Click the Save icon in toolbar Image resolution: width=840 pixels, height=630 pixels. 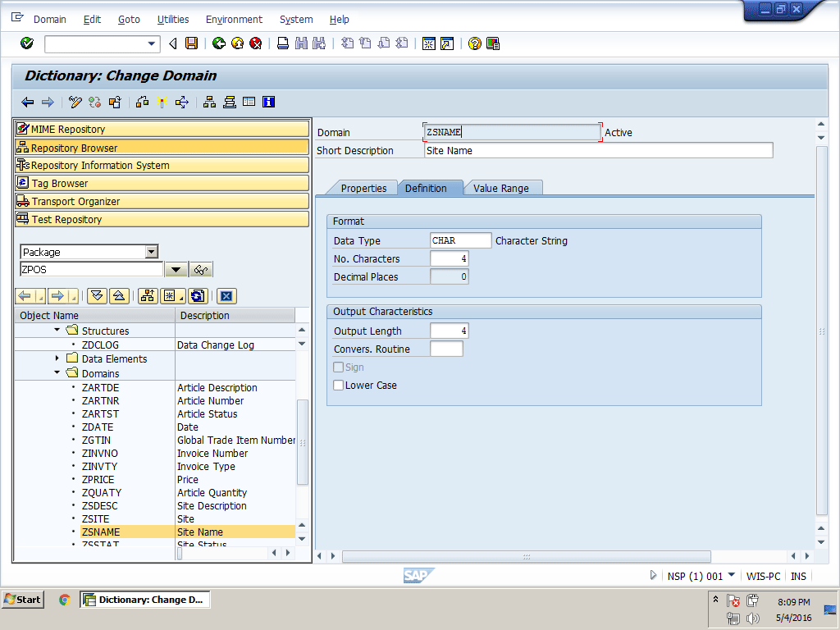click(192, 43)
